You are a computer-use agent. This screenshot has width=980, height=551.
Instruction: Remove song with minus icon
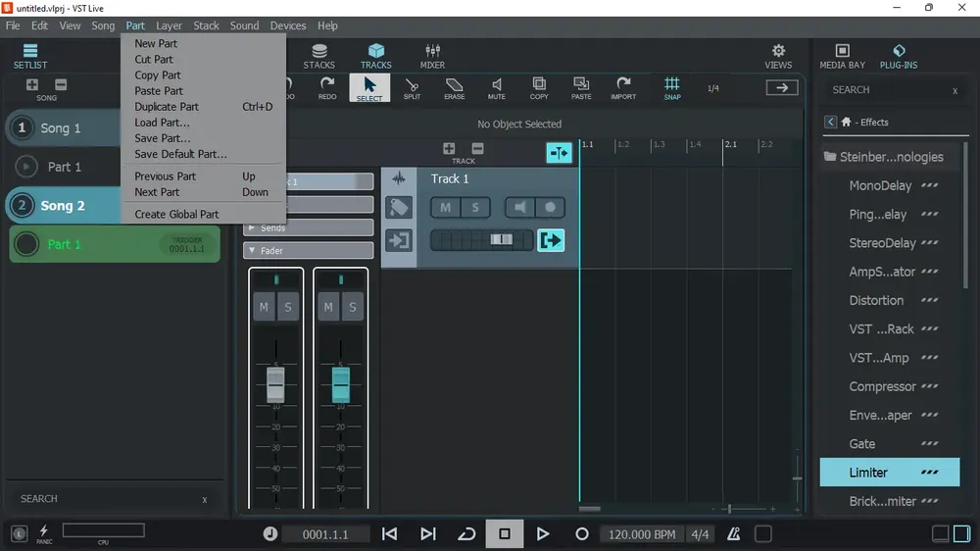[61, 84]
